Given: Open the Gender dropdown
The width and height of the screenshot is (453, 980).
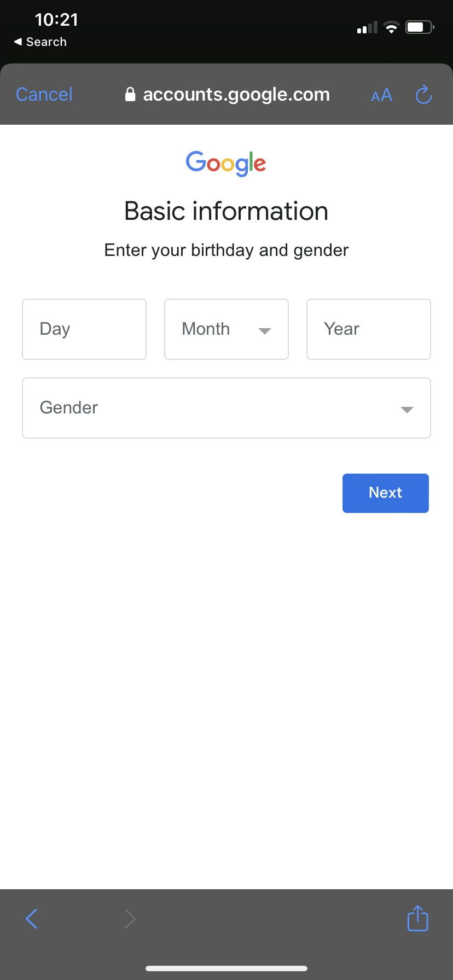Looking at the screenshot, I should tap(226, 408).
